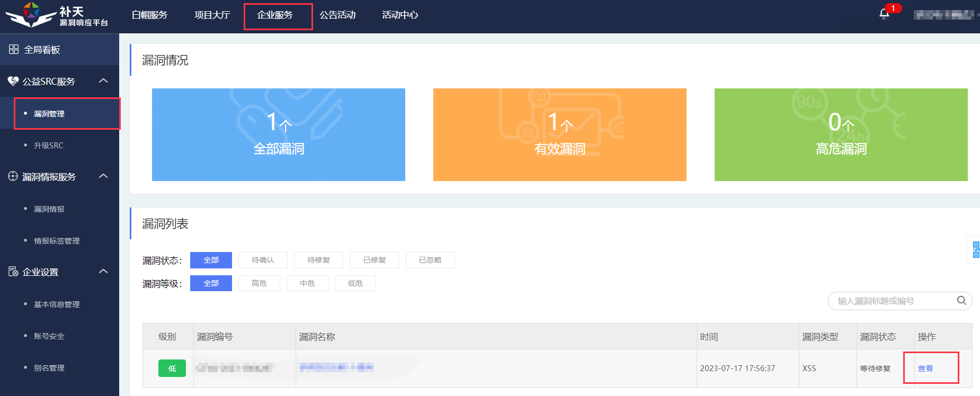980x396 pixels.
Task: Select 高危 vulnerability level filter
Action: click(259, 283)
